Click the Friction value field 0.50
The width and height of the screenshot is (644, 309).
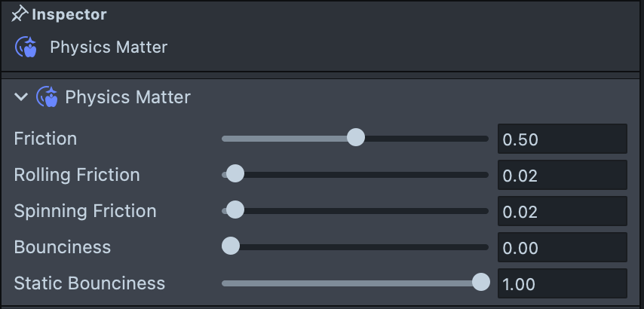click(562, 139)
